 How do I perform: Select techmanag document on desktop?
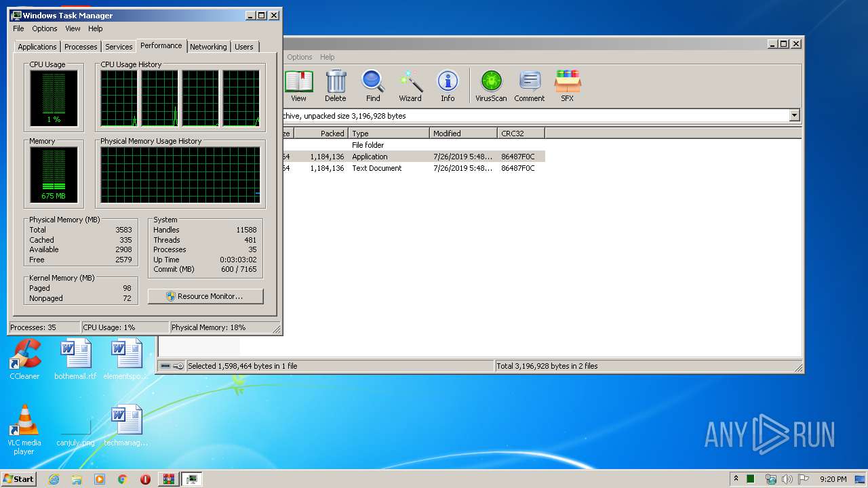126,426
